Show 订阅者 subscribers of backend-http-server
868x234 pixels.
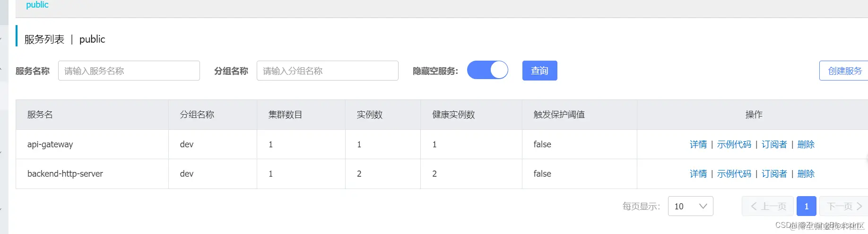point(774,174)
